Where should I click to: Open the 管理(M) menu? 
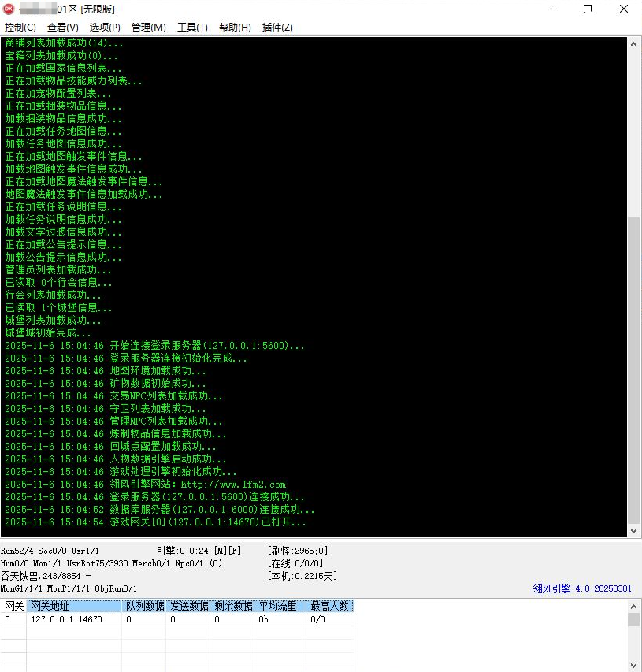(148, 27)
